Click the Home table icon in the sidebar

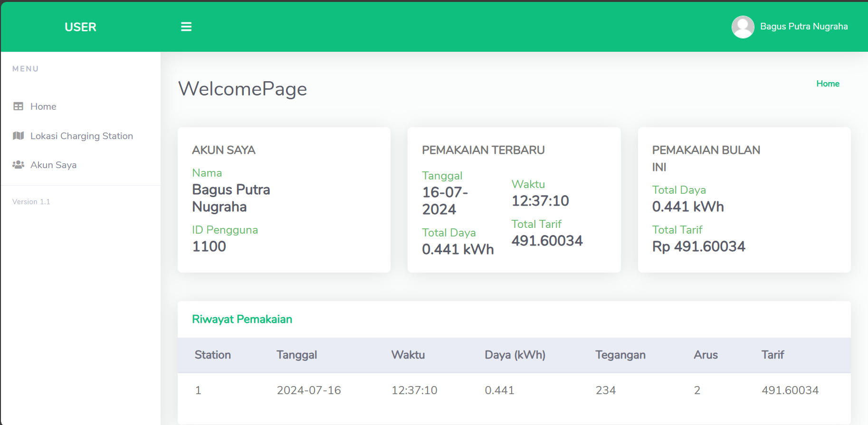pyautogui.click(x=19, y=106)
